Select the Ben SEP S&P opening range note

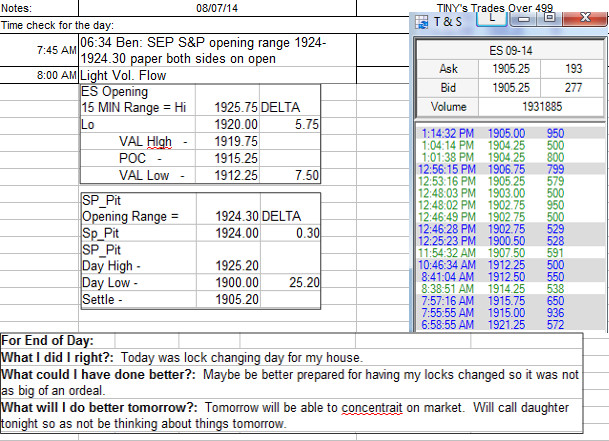click(x=217, y=50)
